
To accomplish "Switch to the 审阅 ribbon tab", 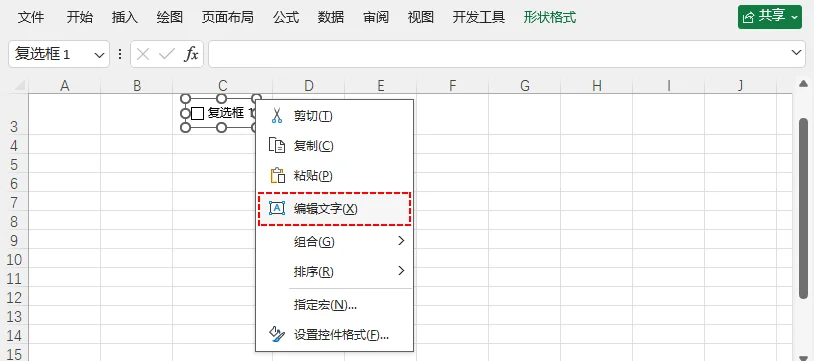I will (376, 17).
